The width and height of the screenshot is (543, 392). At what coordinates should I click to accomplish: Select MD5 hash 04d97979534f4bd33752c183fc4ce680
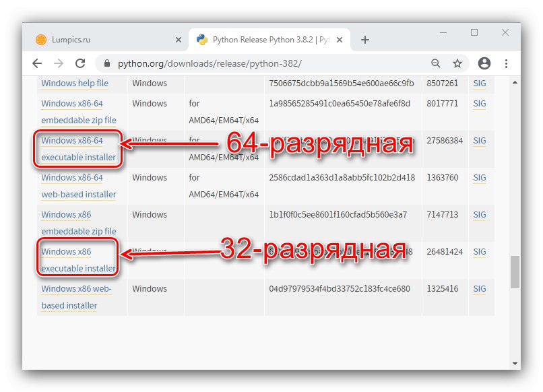[340, 289]
